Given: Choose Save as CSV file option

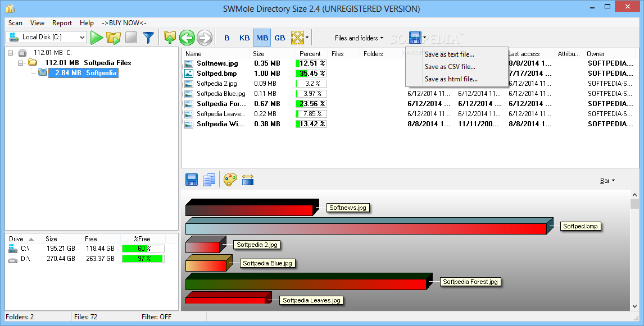Looking at the screenshot, I should (457, 66).
